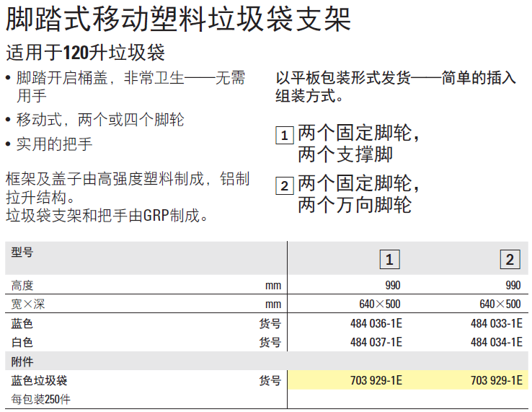Click the bullet text 脚踏开启桶盖
The image size is (532, 412).
pos(62,78)
